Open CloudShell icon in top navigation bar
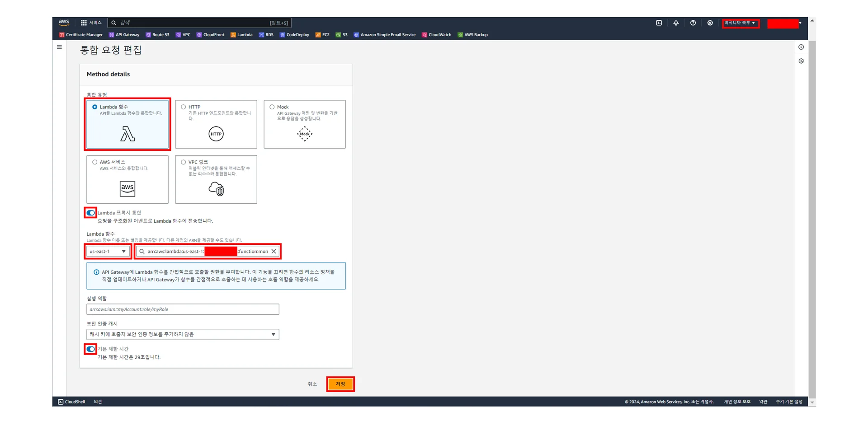This screenshot has width=868, height=425. pyautogui.click(x=659, y=23)
